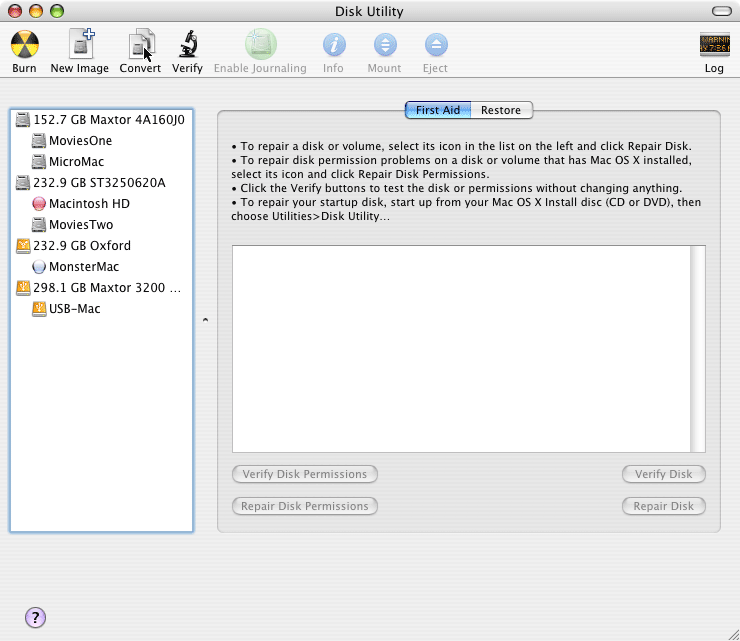Open the Log icon
Viewport: 740px width, 641px height.
[x=715, y=44]
